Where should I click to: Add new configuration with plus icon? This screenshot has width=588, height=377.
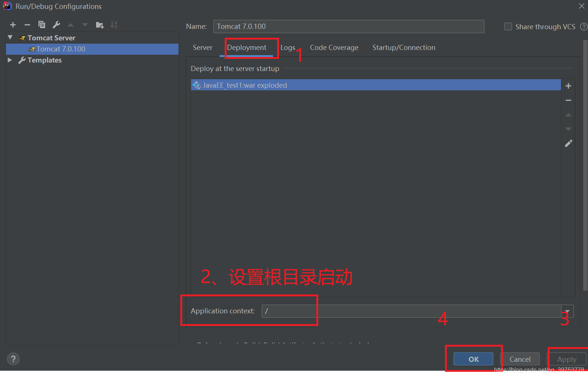click(x=13, y=25)
